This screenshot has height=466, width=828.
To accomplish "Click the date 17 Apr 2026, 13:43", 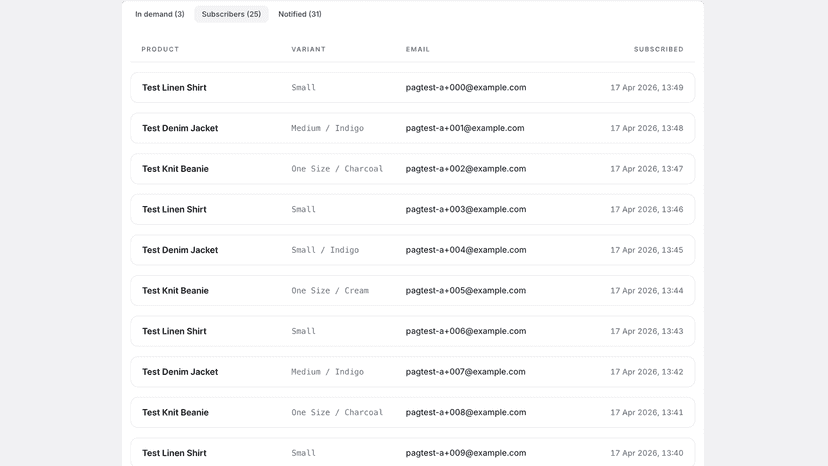I will coord(647,332).
